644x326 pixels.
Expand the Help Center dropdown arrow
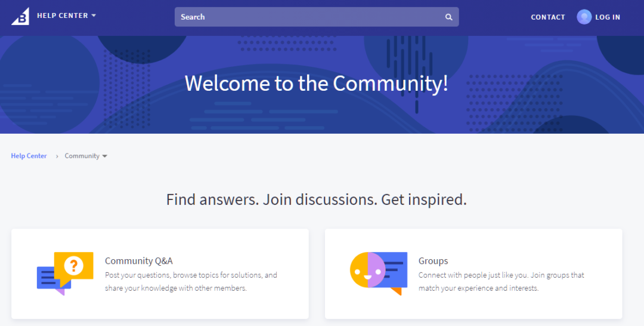pos(94,16)
